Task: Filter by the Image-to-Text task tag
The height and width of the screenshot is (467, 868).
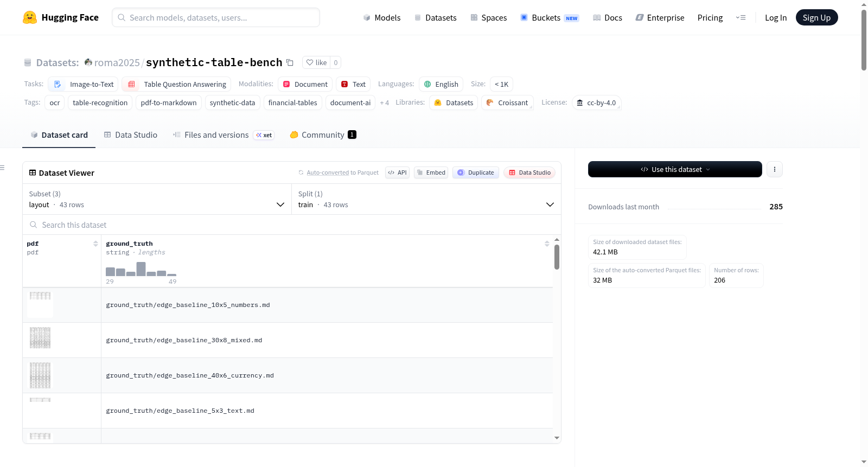Action: pyautogui.click(x=84, y=84)
